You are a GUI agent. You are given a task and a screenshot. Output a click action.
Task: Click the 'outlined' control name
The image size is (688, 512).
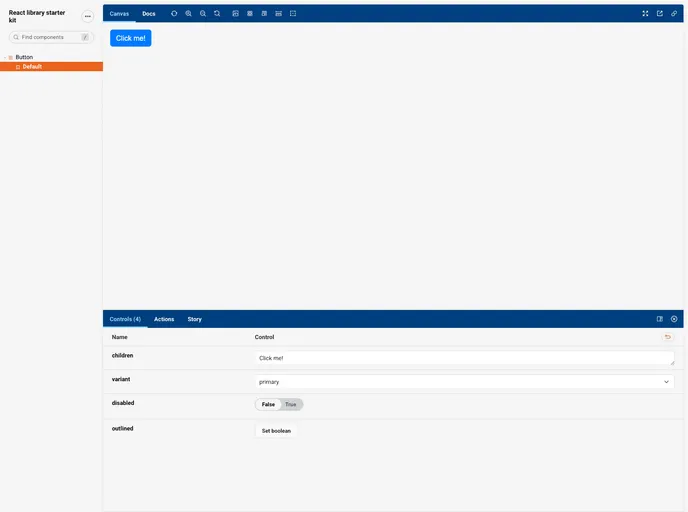[122, 428]
